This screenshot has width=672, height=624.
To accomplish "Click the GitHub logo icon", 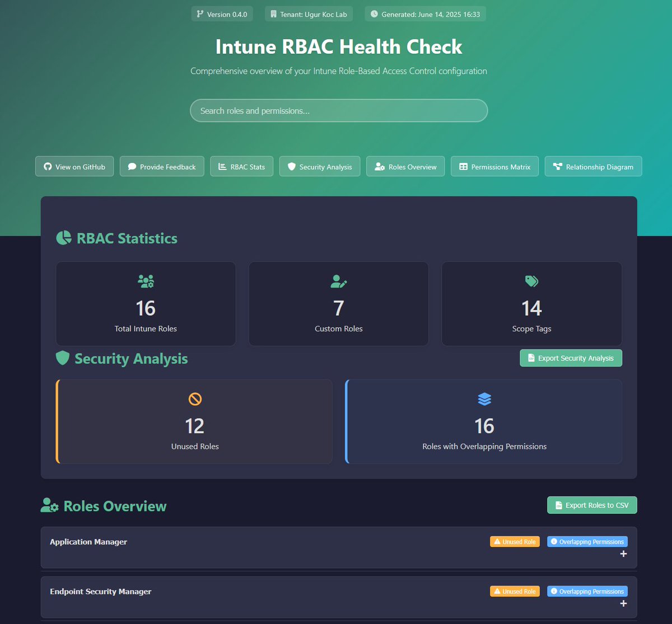I will [48, 167].
